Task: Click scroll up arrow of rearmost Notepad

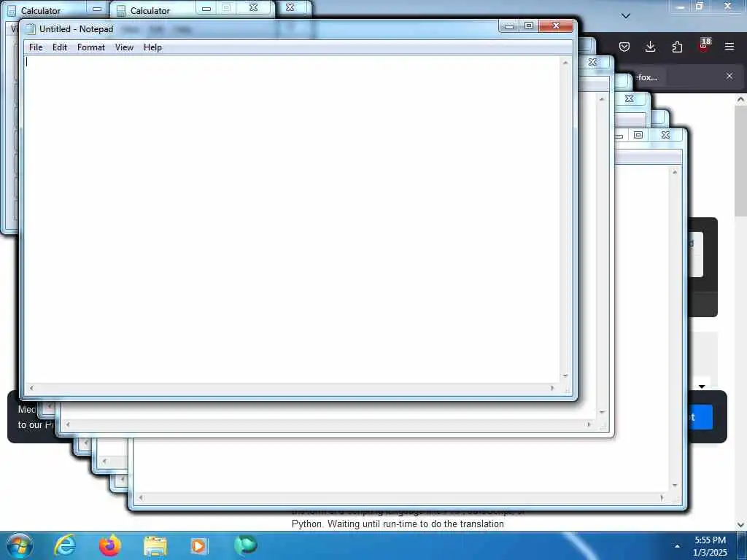Action: click(675, 172)
